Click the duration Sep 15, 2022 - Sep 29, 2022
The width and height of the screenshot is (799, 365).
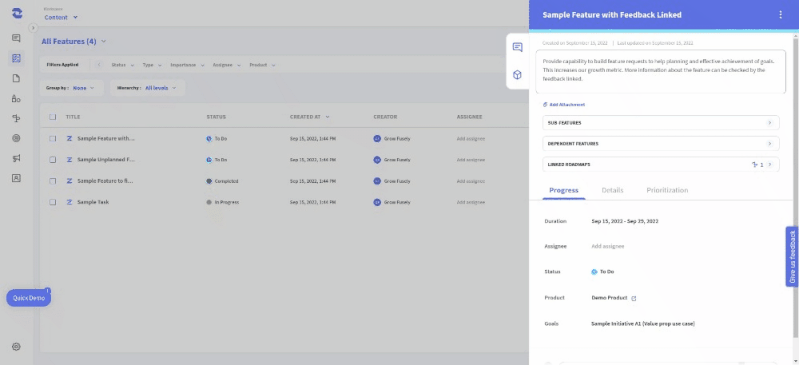click(625, 221)
